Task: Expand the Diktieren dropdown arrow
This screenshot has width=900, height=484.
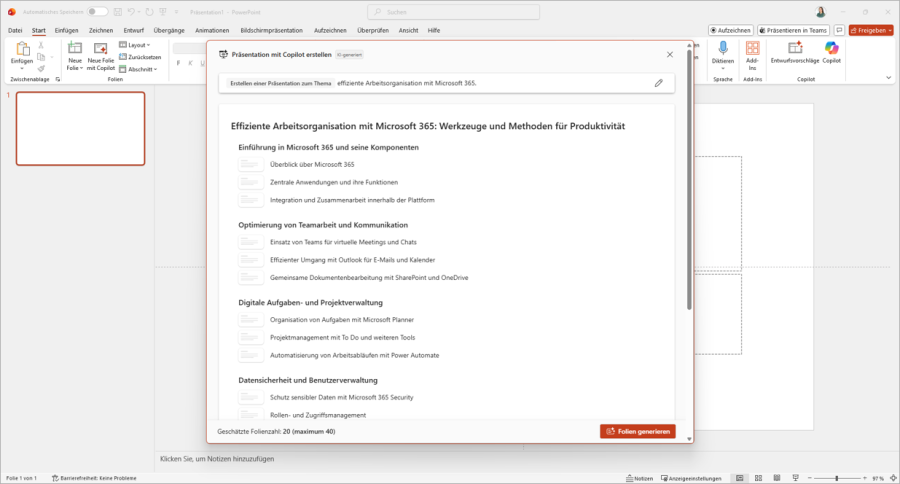Action: [x=723, y=68]
